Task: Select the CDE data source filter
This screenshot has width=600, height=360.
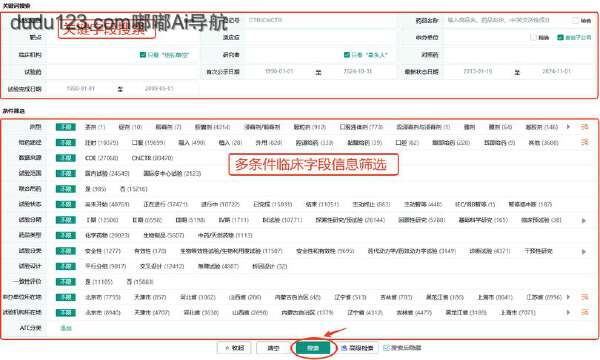Action: click(101, 158)
